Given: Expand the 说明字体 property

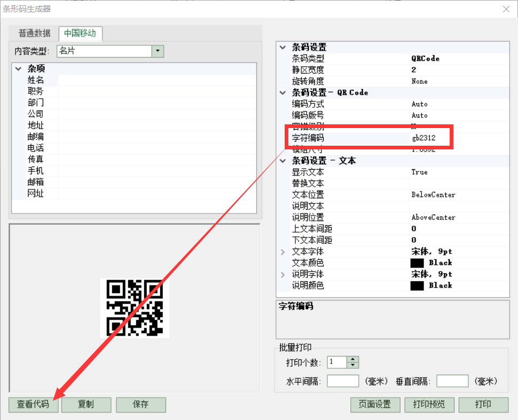Looking at the screenshot, I should coord(283,275).
